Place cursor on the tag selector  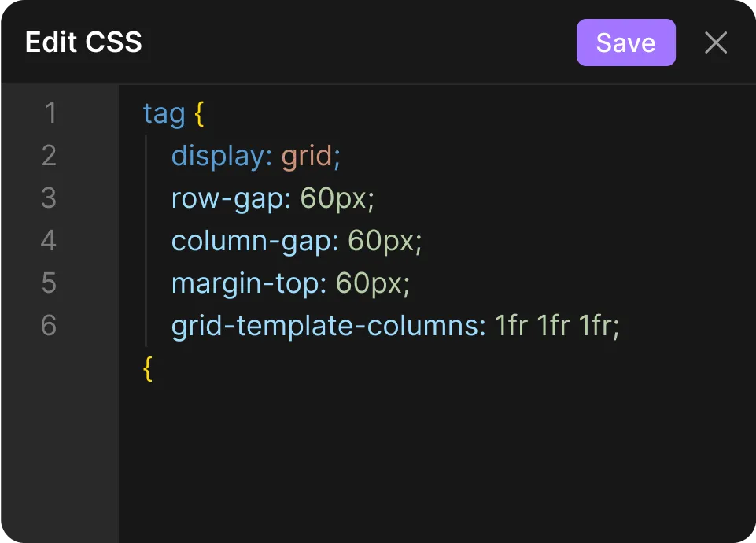[x=164, y=113]
